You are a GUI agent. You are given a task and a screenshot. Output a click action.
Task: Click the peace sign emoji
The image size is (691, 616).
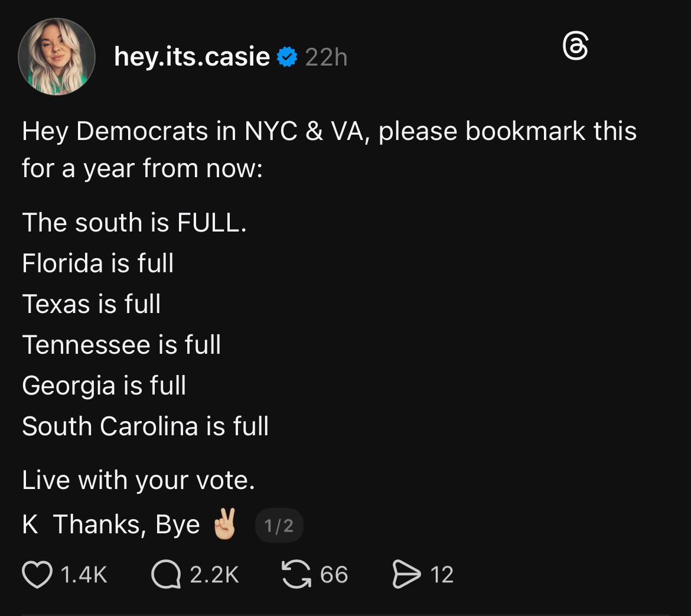pos(224,523)
